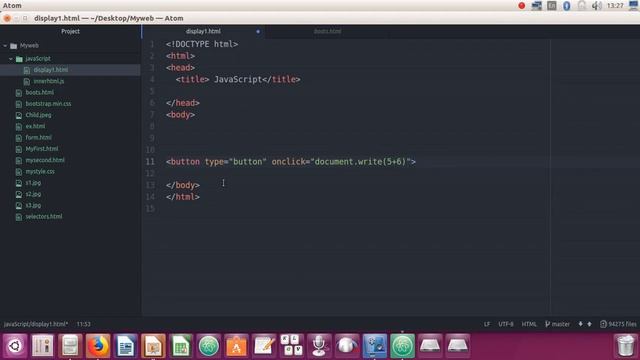Open the first green Atom dock icon
The height and width of the screenshot is (360, 640).
pos(209,346)
